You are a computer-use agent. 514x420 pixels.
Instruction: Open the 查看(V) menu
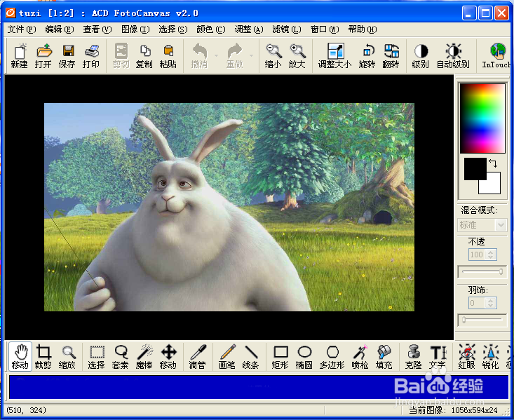tap(97, 29)
